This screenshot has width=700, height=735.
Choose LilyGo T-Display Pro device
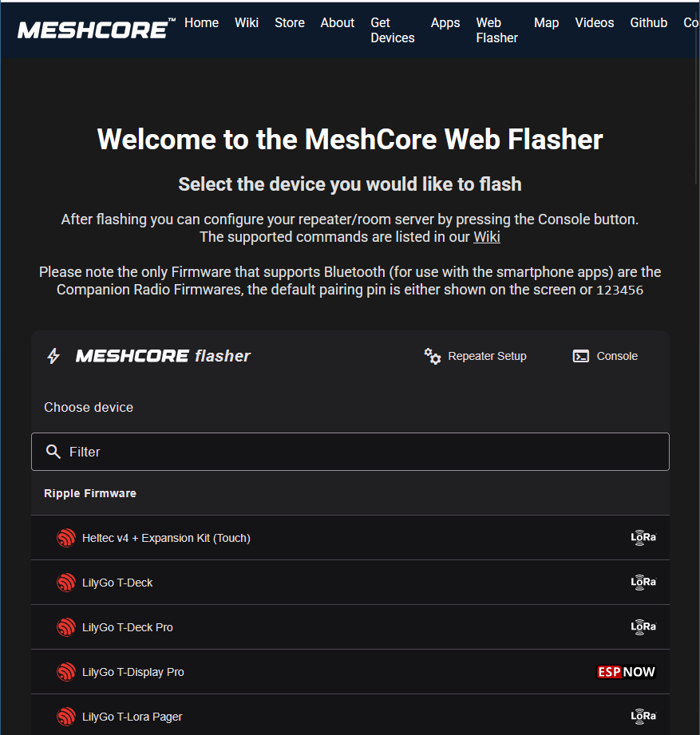coord(133,672)
